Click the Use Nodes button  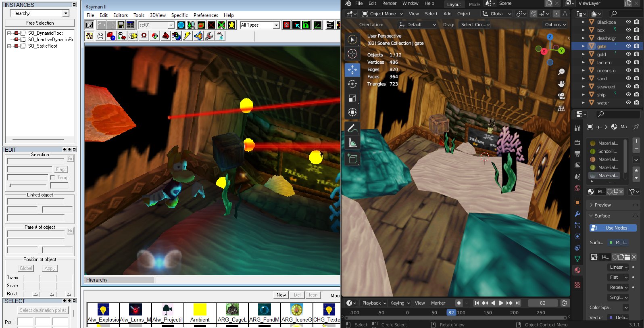click(x=613, y=228)
